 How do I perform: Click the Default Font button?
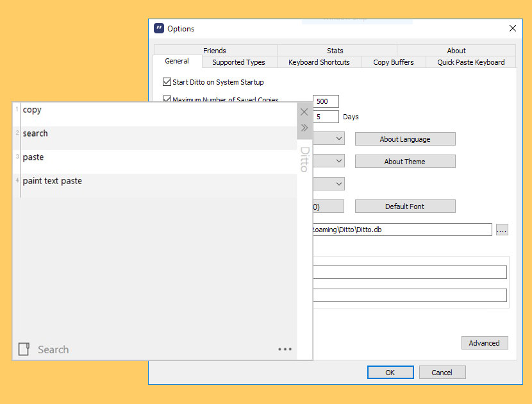point(405,206)
